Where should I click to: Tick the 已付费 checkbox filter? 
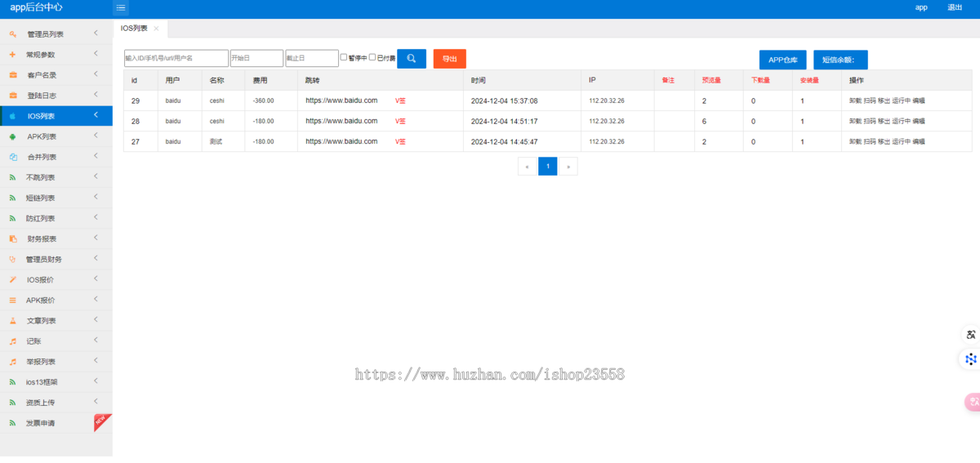click(x=372, y=57)
